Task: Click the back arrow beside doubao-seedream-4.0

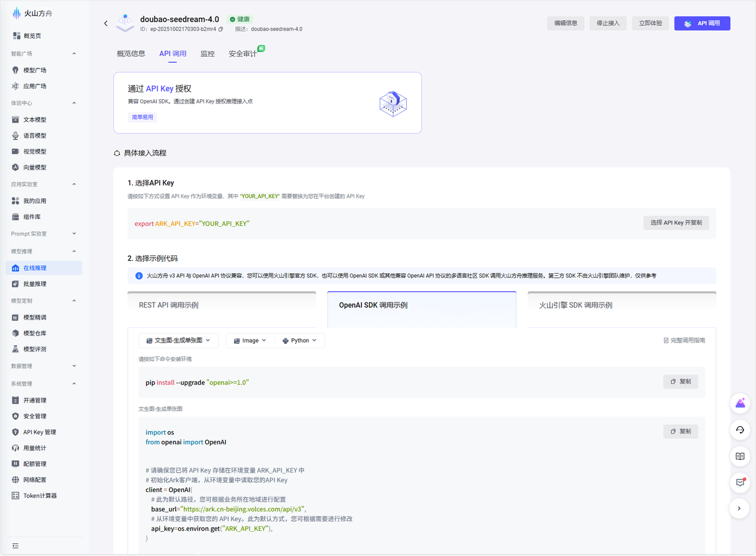Action: click(106, 24)
